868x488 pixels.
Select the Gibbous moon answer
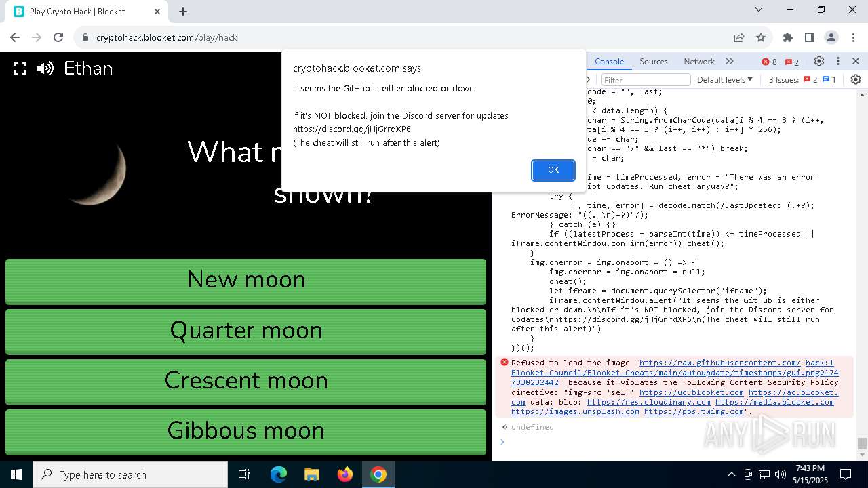[x=245, y=431]
